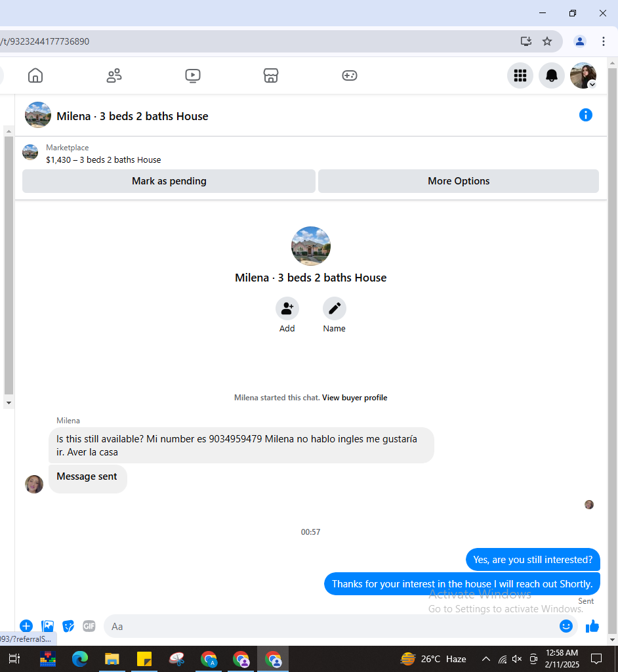
Task: Open the emoji picker smiley icon
Action: pos(566,626)
